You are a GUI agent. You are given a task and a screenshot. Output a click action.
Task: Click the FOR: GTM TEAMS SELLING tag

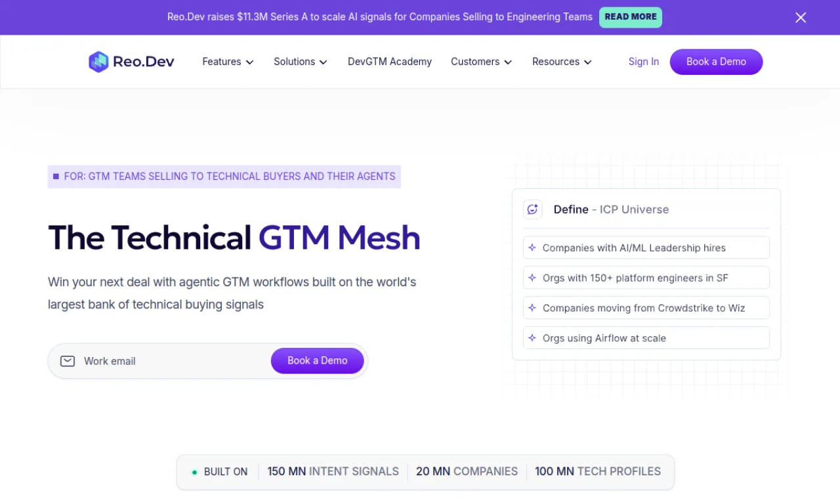coord(224,177)
